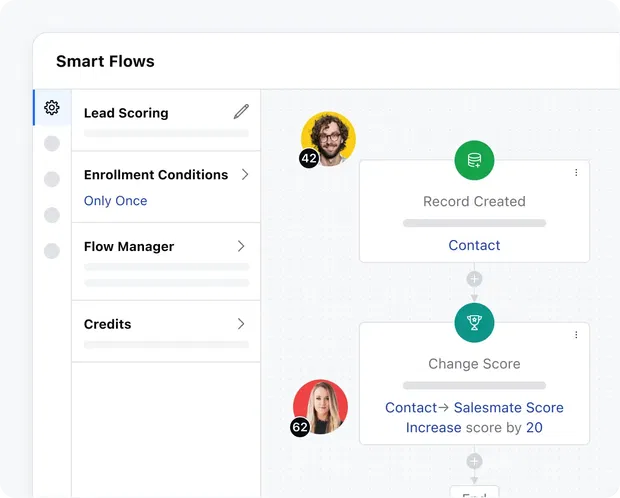Edit the Lead Scoring name with pencil icon
620x498 pixels.
241,112
